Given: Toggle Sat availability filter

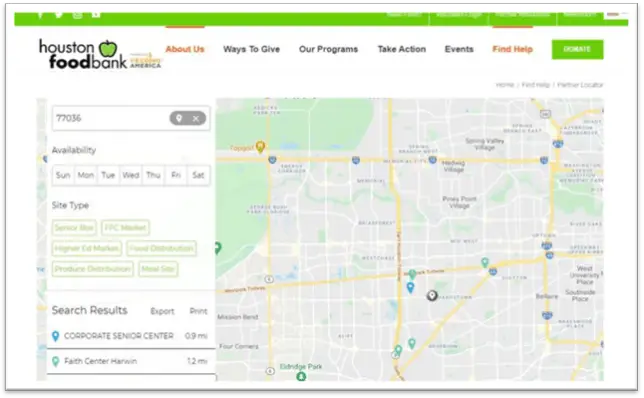Looking at the screenshot, I should pos(198,175).
